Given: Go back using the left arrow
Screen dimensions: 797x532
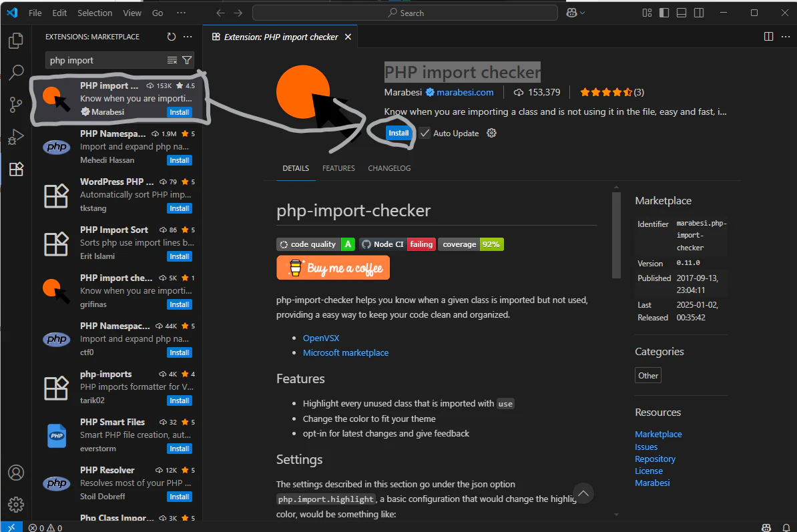Looking at the screenshot, I should pos(220,13).
